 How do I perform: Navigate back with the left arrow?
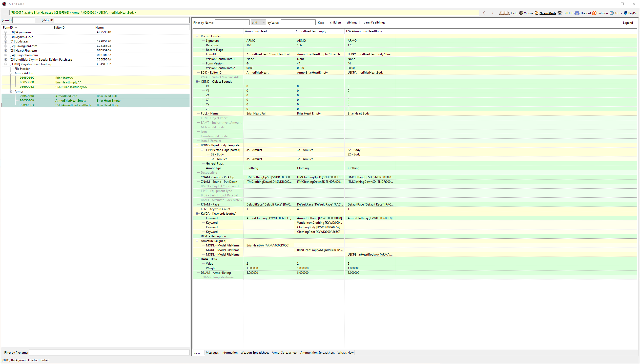(484, 13)
